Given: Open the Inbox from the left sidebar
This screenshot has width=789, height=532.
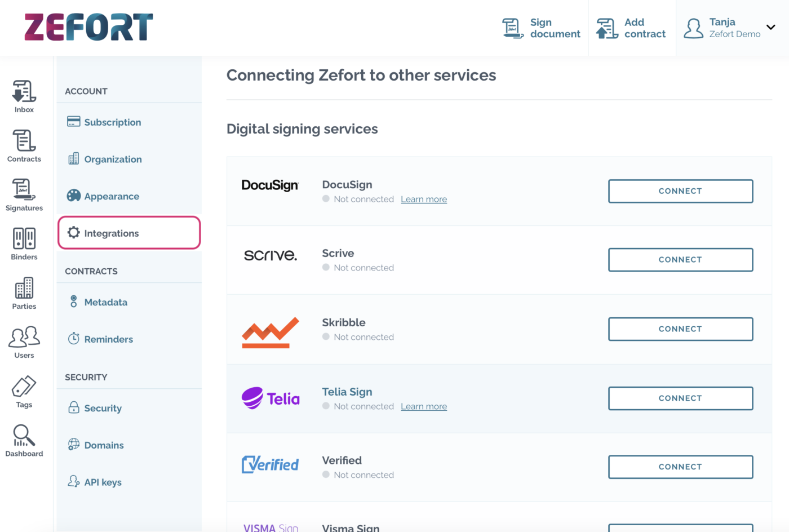Looking at the screenshot, I should (x=24, y=96).
